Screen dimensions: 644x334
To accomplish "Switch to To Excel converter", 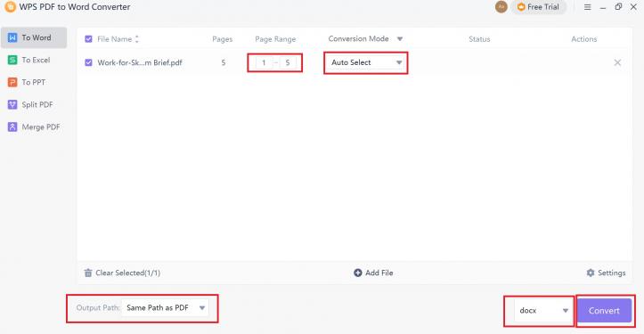I will coord(29,60).
